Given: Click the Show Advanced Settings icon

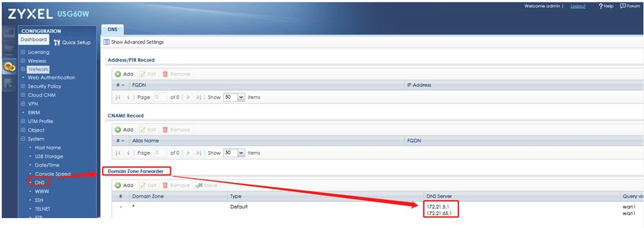Looking at the screenshot, I should click(106, 42).
